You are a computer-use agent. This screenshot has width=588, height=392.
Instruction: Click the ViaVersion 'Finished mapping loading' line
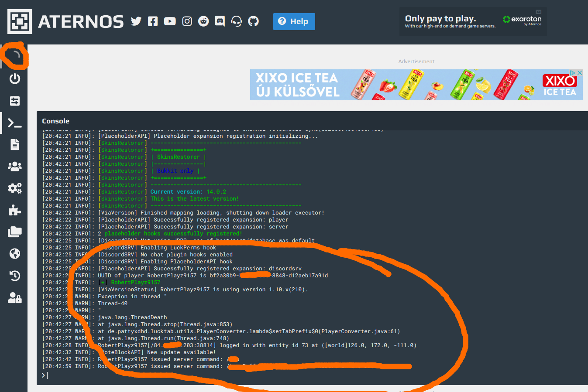[183, 213]
